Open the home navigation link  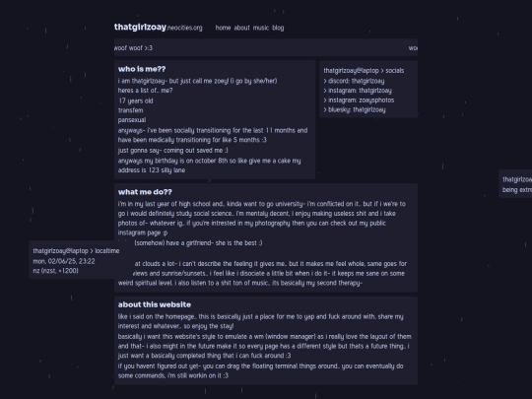tap(223, 28)
